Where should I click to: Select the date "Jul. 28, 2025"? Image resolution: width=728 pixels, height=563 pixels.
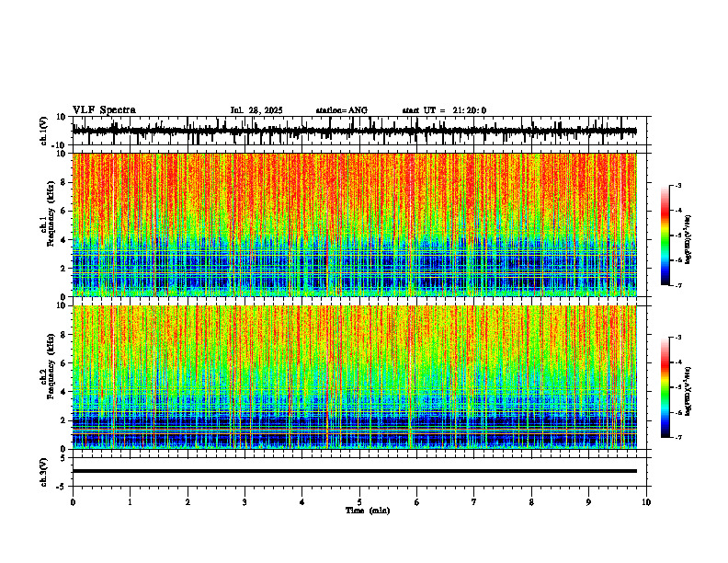point(256,110)
